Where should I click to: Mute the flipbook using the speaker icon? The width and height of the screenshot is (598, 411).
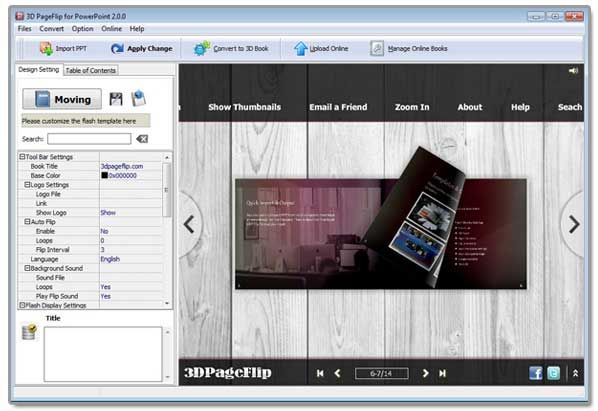pos(573,71)
